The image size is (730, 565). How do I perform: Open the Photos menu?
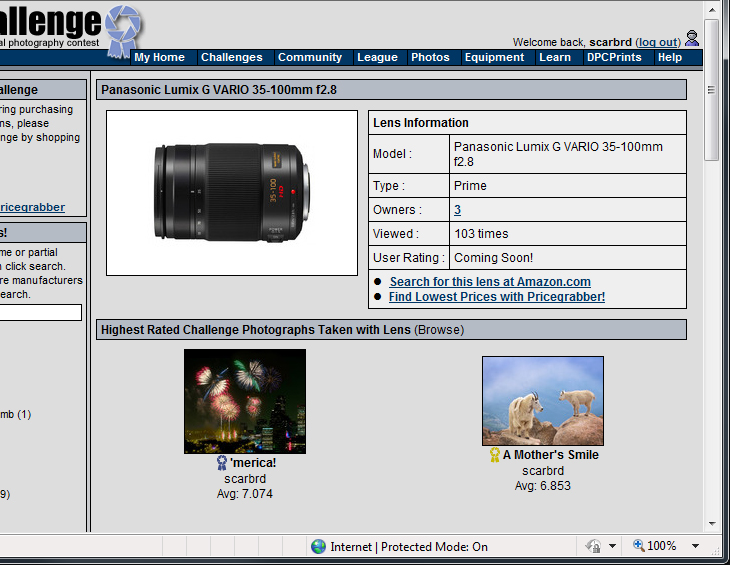(430, 57)
